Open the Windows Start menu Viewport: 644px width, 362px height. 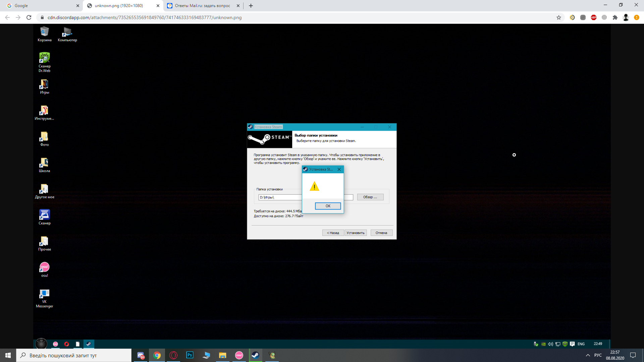[x=8, y=355]
